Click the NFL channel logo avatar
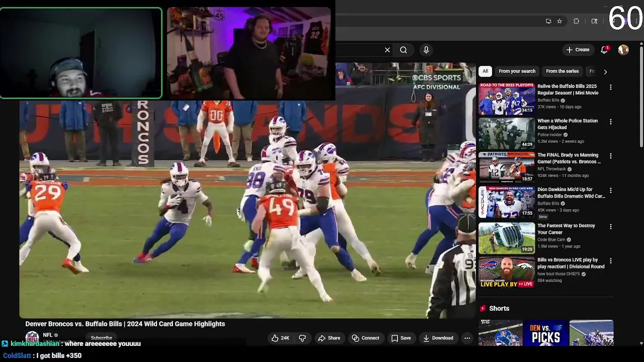644x362 pixels. tap(32, 337)
